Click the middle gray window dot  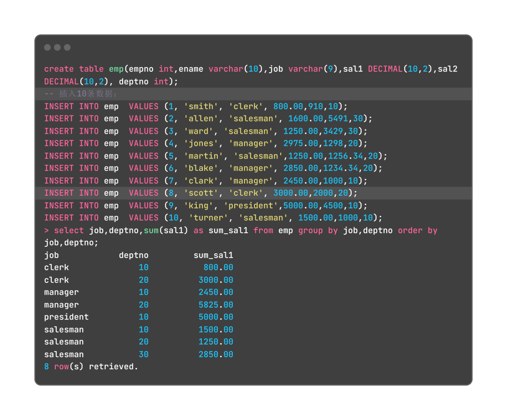point(57,47)
